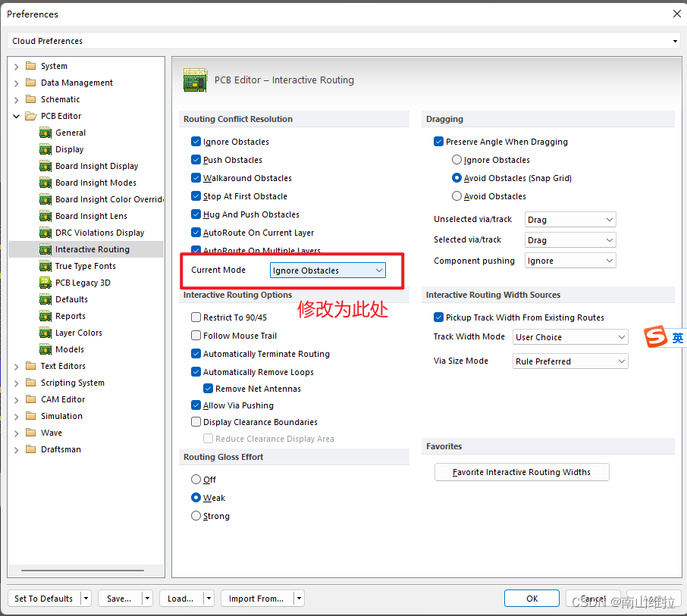This screenshot has height=616, width=687.
Task: Click the General page icon
Action: point(45,133)
